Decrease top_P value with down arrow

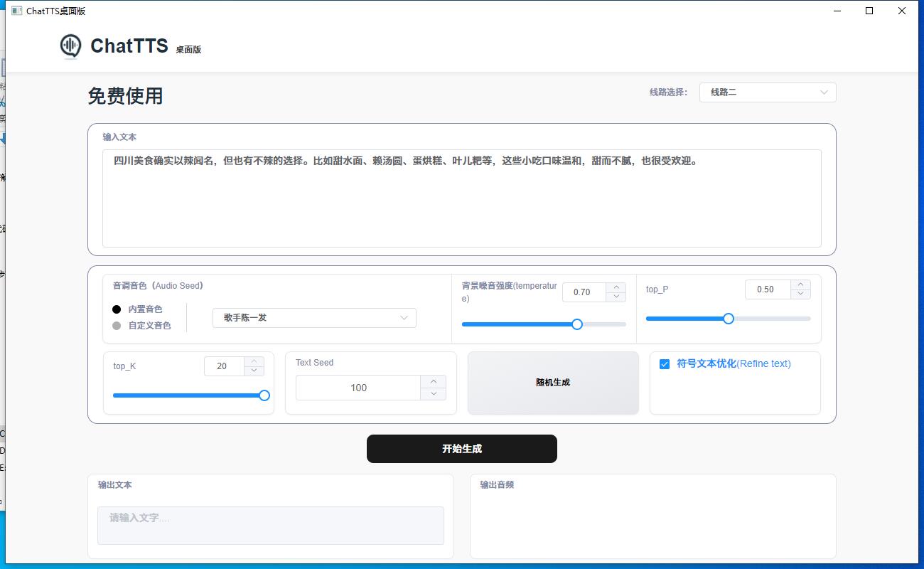[800, 294]
